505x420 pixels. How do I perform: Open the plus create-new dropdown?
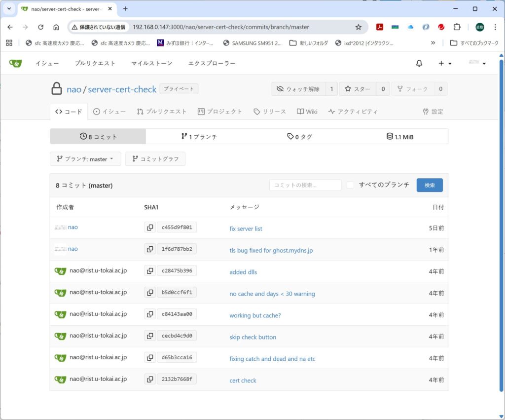445,63
